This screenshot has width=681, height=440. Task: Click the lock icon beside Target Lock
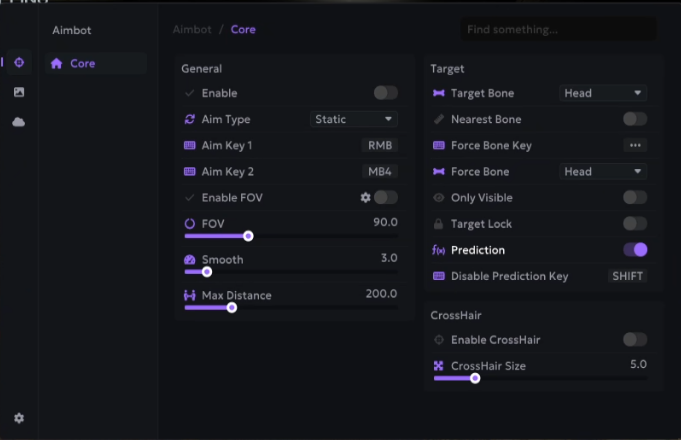coord(438,224)
